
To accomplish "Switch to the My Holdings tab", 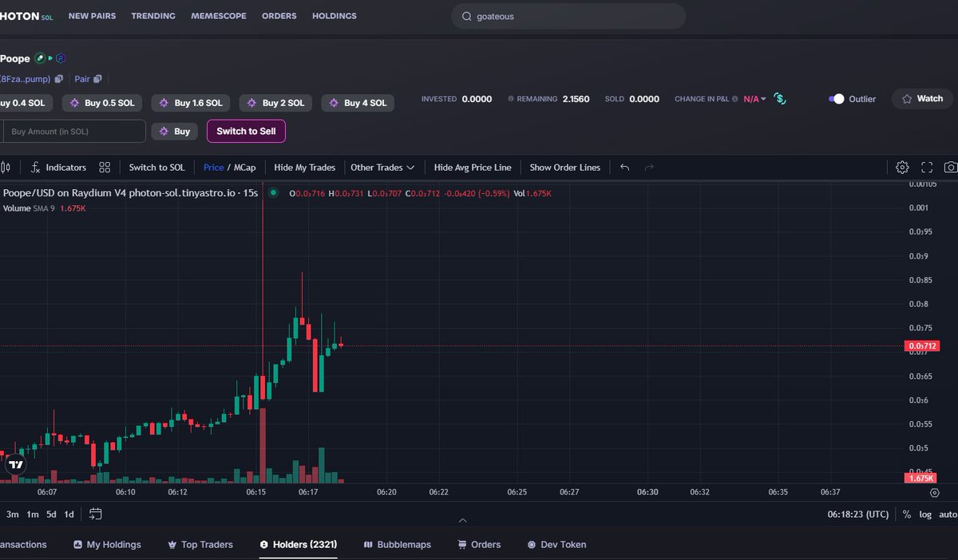I will point(107,545).
